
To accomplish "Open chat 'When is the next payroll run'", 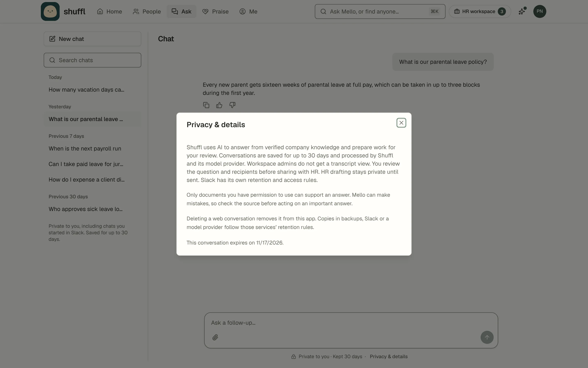I will [x=92, y=148].
